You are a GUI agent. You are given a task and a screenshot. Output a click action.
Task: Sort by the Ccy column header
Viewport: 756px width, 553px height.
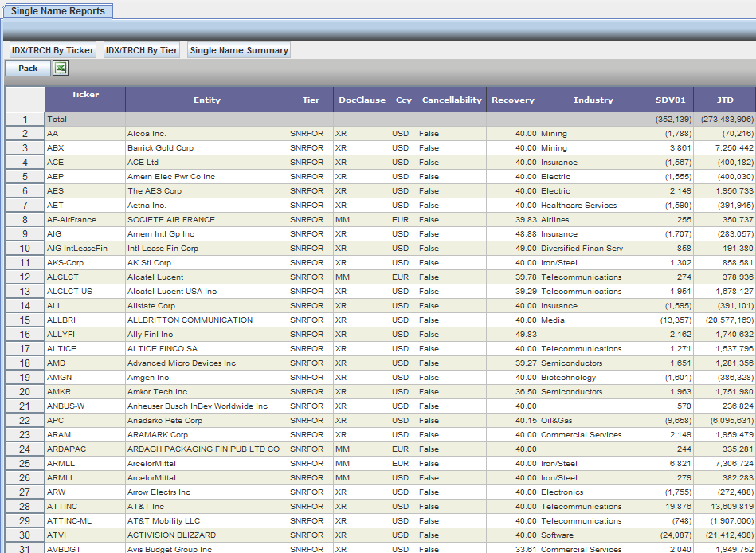pos(404,100)
